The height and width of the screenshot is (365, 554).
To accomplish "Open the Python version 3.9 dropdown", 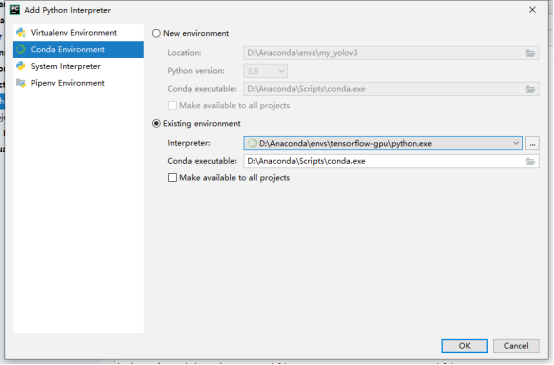I will 265,71.
